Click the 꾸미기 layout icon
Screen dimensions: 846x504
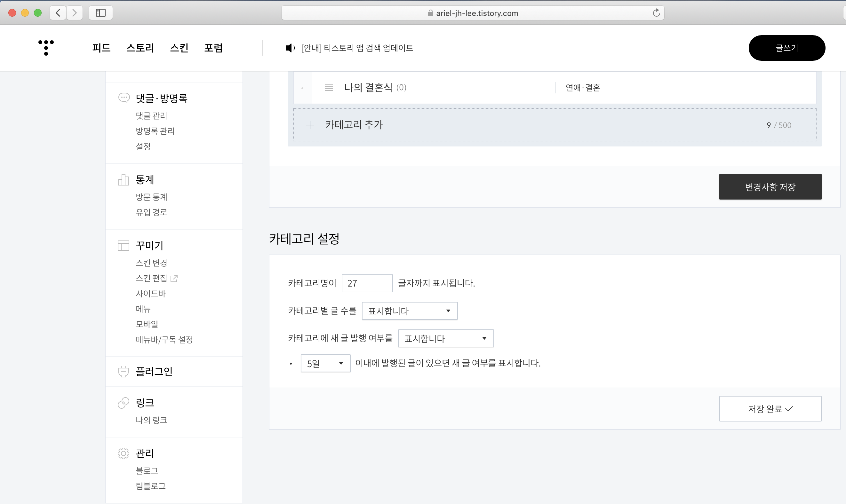pos(124,245)
